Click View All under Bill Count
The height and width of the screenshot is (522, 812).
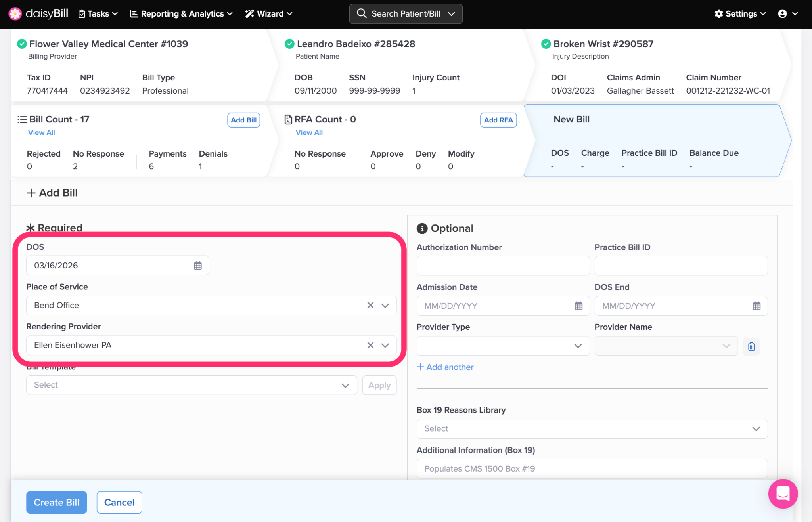pyautogui.click(x=41, y=132)
